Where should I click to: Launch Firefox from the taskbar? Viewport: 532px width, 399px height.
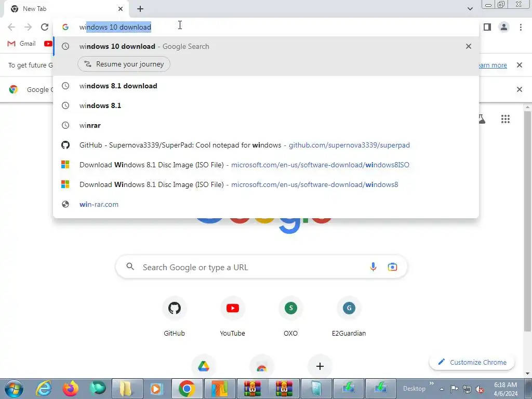click(70, 389)
